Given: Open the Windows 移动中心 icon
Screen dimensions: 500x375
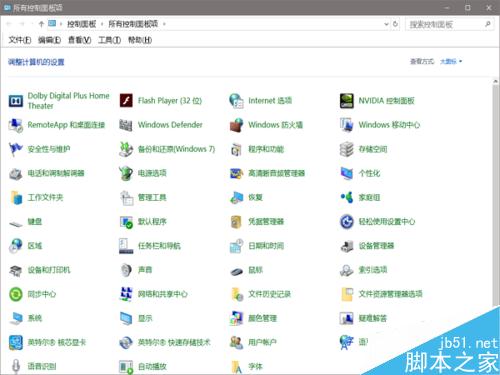Looking at the screenshot, I should 346,125.
